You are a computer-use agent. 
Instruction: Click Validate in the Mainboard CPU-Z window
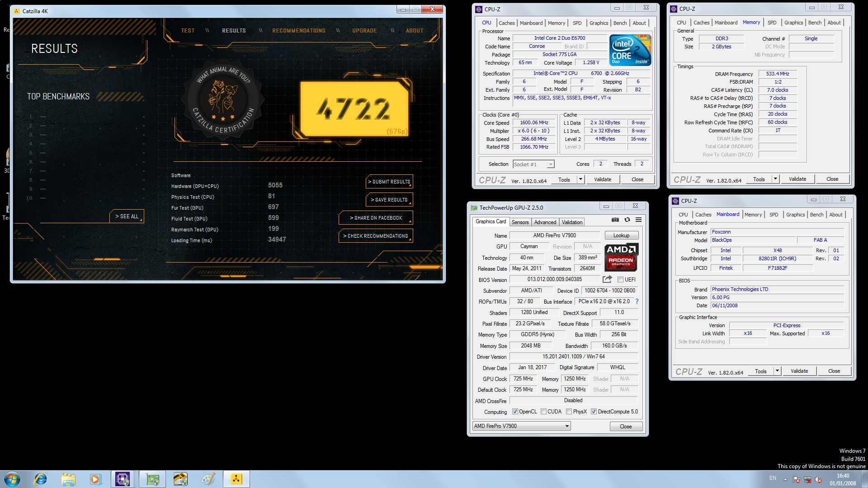click(x=799, y=371)
